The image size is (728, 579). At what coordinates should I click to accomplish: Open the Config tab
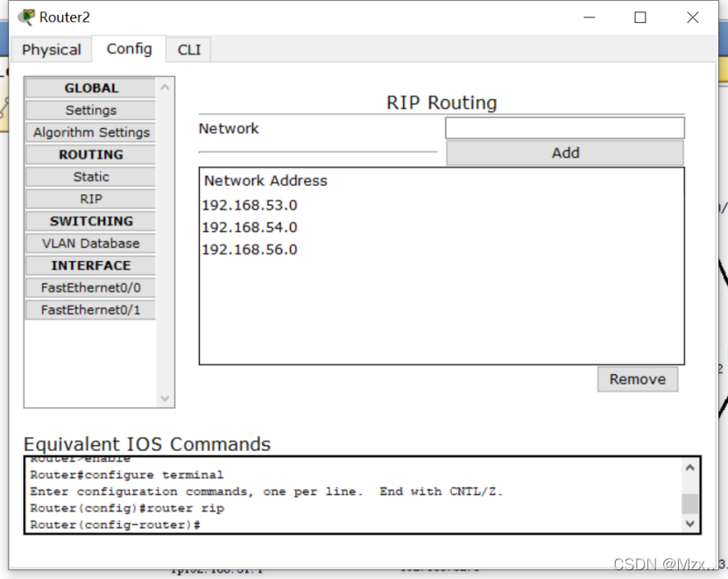(x=129, y=49)
